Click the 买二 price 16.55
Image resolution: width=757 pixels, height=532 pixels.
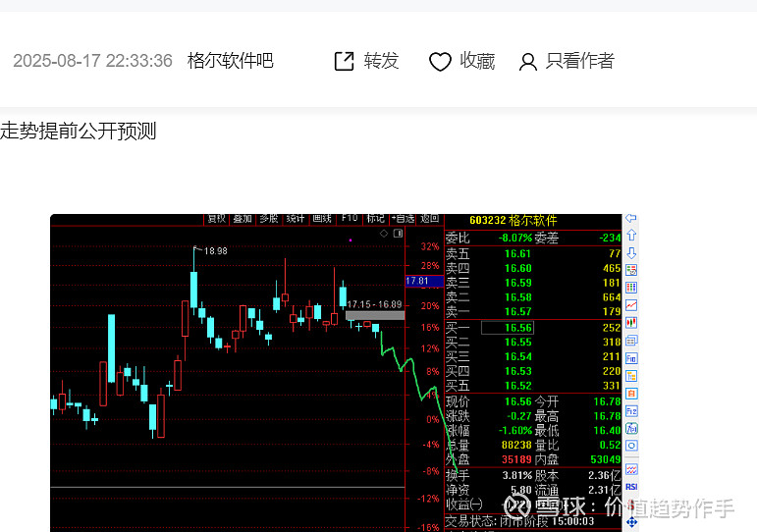tap(517, 343)
